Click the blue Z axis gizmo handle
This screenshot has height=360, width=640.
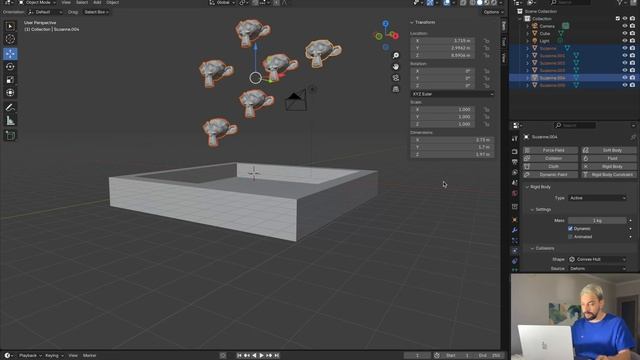[x=385, y=24]
